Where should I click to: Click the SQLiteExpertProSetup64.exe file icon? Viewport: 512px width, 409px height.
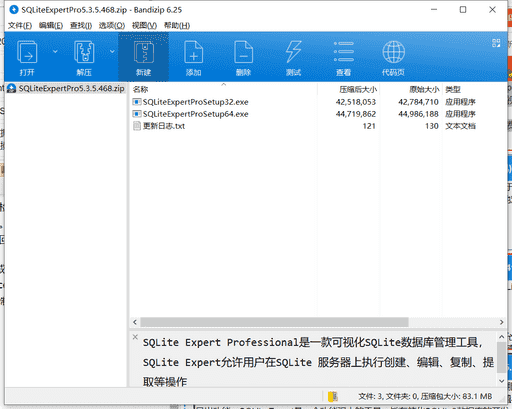coord(137,114)
